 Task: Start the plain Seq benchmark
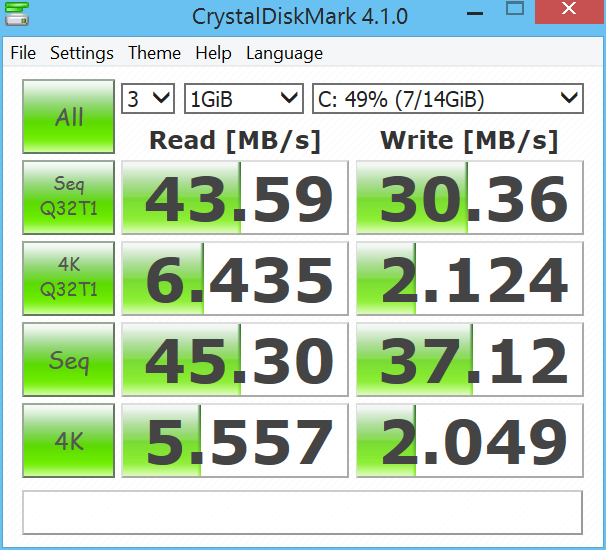coord(68,359)
